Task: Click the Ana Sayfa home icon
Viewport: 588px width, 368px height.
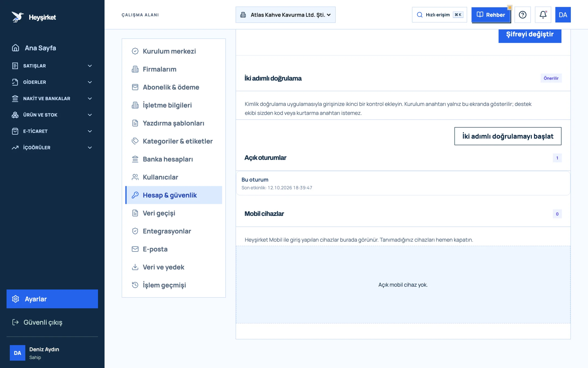Action: click(x=16, y=48)
